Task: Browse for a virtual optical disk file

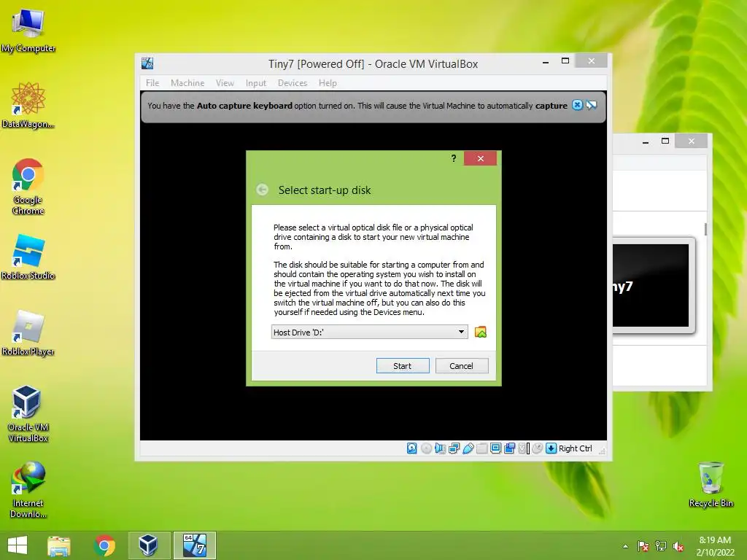Action: pyautogui.click(x=481, y=332)
